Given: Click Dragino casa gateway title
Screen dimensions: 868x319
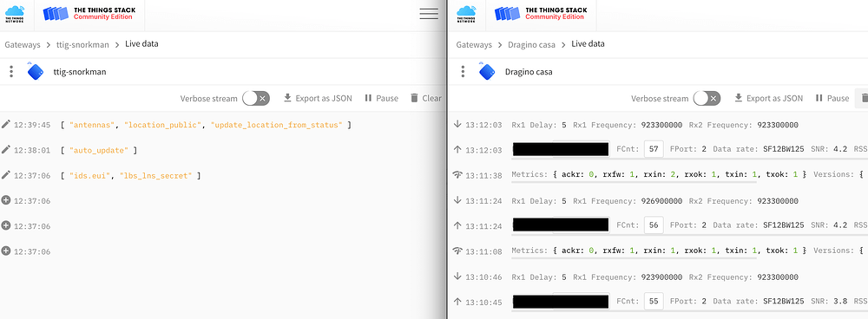Looking at the screenshot, I should pyautogui.click(x=529, y=72).
